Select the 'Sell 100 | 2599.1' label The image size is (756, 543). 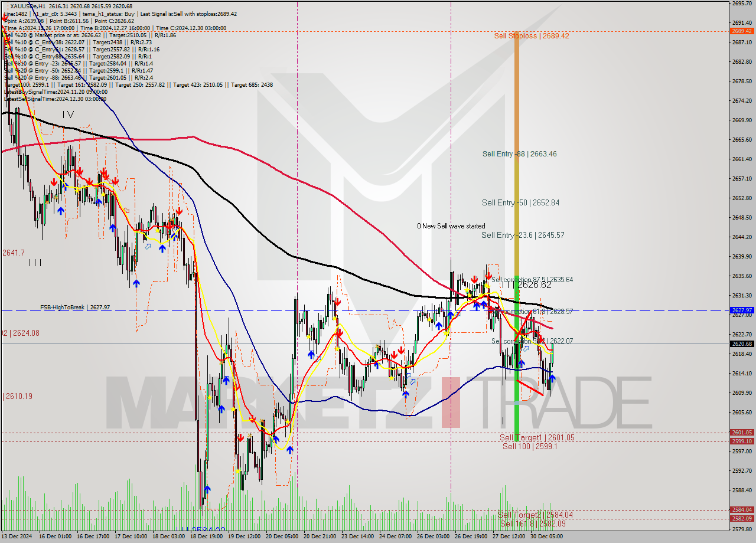[530, 446]
